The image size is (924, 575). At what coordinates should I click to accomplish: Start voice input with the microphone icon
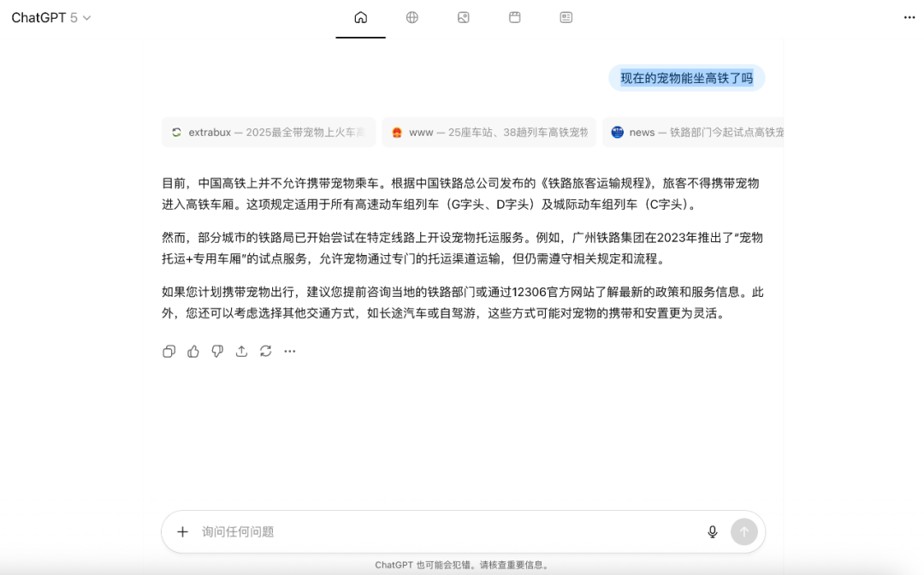click(712, 531)
